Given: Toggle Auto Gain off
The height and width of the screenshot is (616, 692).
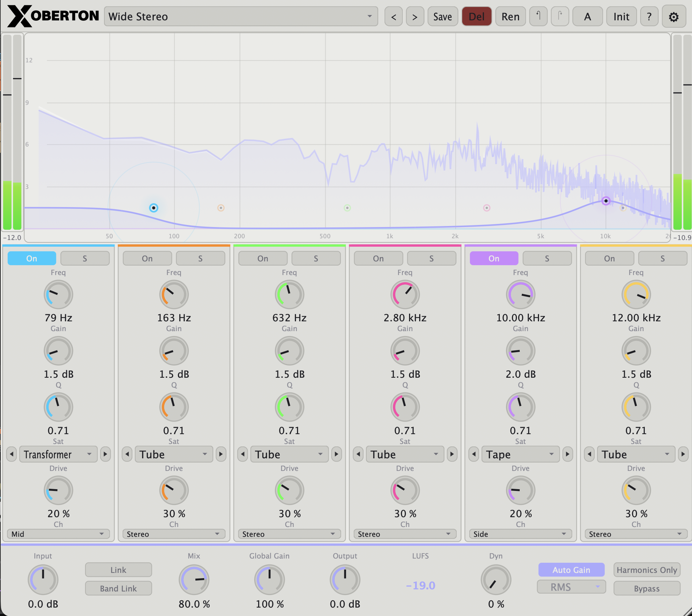Looking at the screenshot, I should [x=571, y=570].
